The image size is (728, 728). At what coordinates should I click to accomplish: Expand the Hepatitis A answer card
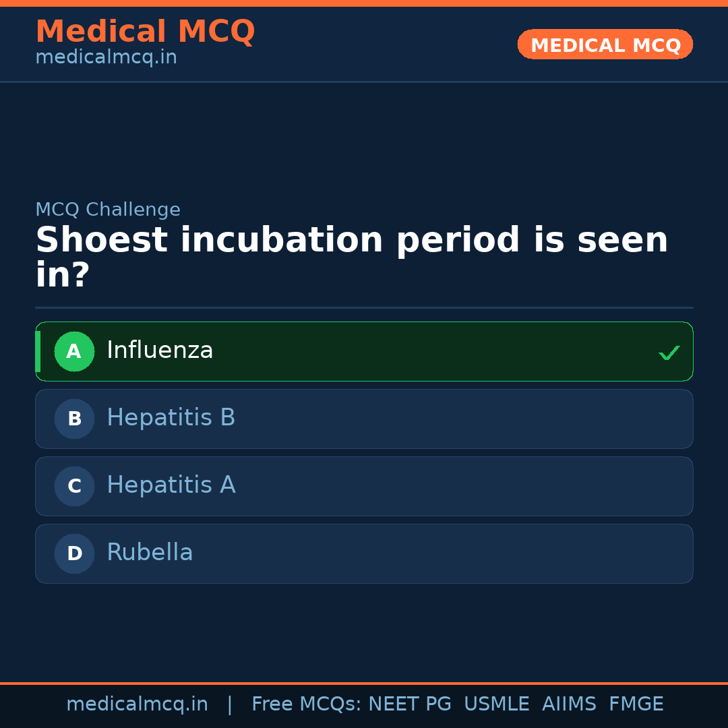364,486
